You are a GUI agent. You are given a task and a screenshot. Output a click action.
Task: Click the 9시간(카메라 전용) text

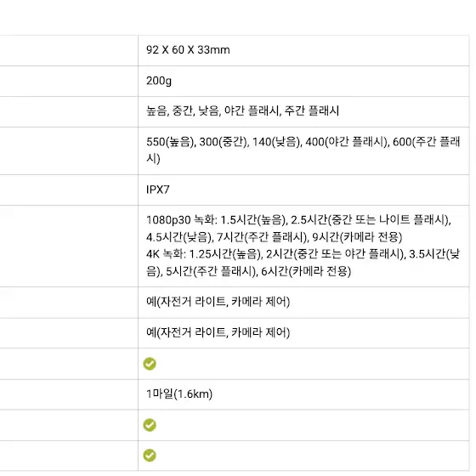pyautogui.click(x=357, y=237)
